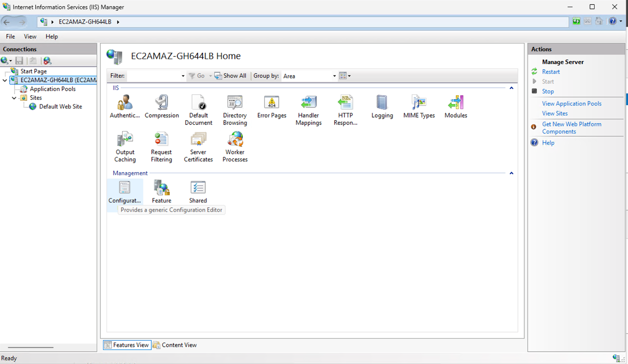Open the Default Document feature

[x=198, y=106]
